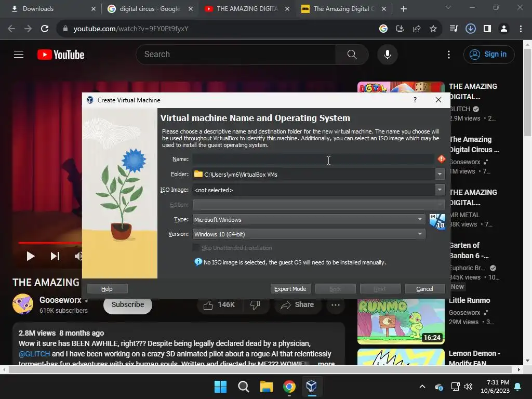Show hidden system tray icons chevron
The image size is (532, 399).
[x=422, y=387]
